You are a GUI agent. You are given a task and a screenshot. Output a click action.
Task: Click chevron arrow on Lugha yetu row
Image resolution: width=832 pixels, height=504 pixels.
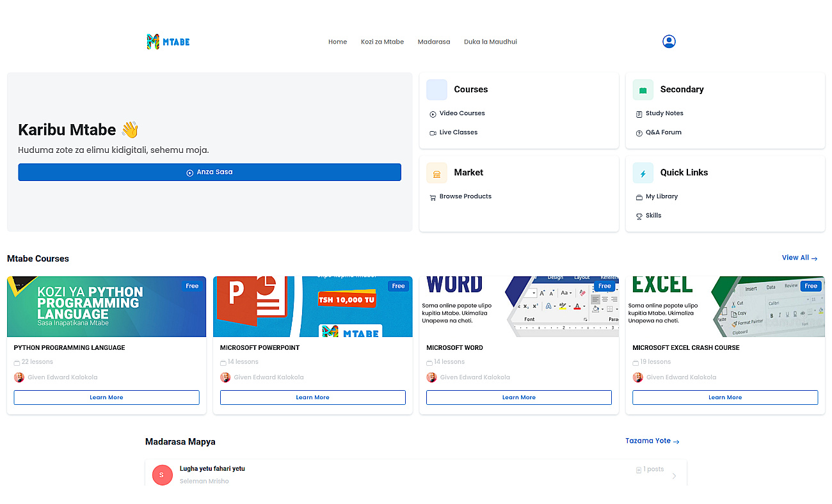coord(674,475)
